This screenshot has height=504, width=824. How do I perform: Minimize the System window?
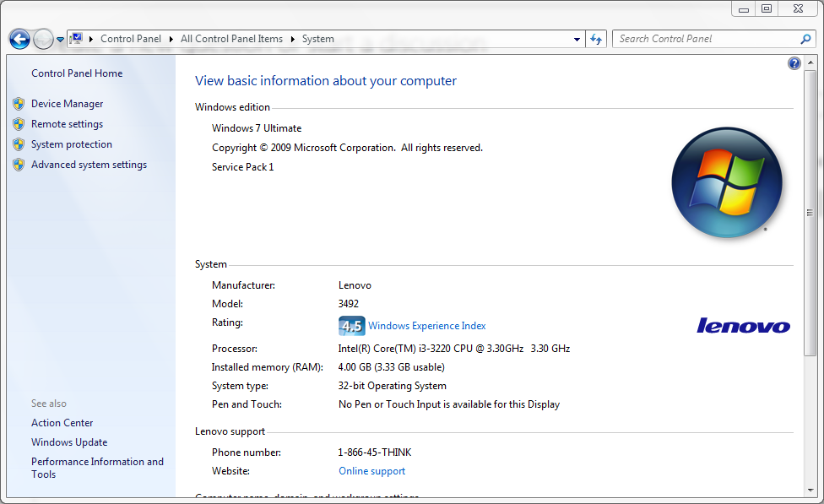pyautogui.click(x=744, y=9)
